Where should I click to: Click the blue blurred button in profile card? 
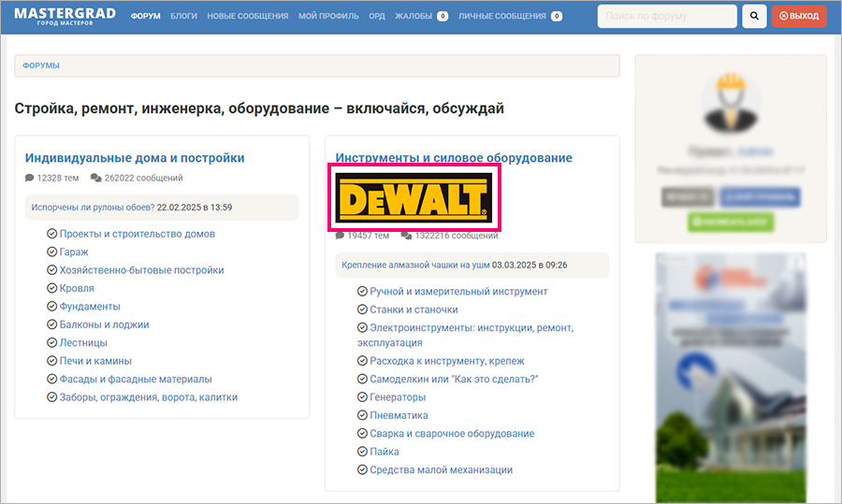click(x=760, y=197)
